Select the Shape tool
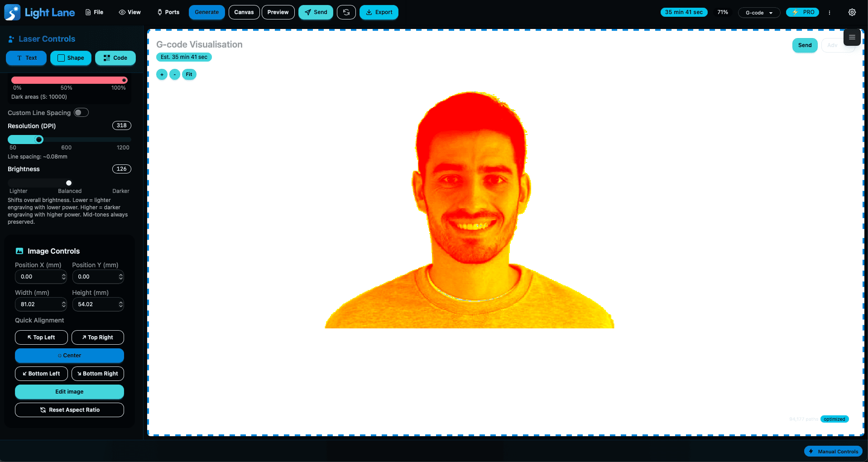The height and width of the screenshot is (462, 868). coord(71,58)
